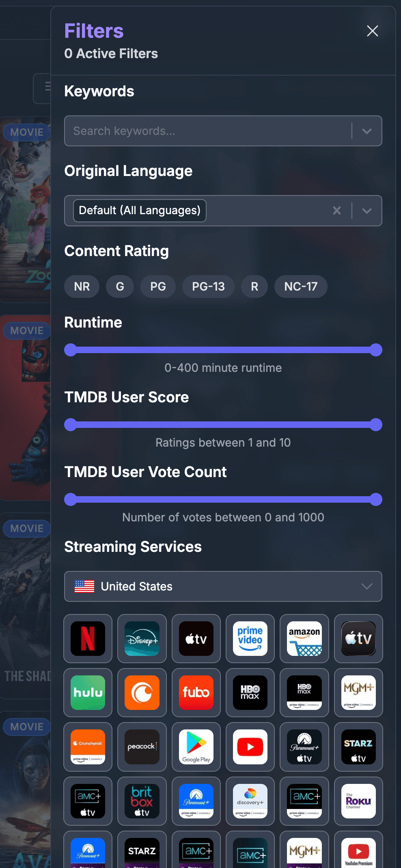This screenshot has width=401, height=868.
Task: Select the fubo streaming service icon
Action: point(196,692)
